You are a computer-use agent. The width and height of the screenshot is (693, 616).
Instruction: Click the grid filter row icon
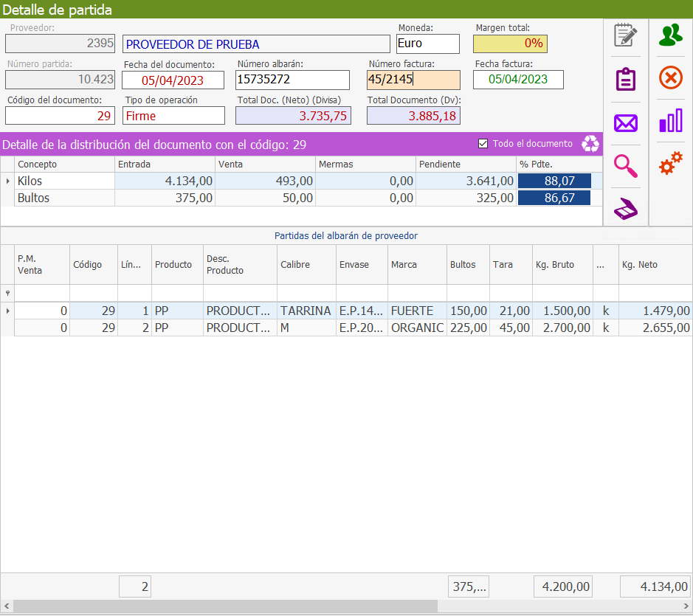[x=8, y=293]
